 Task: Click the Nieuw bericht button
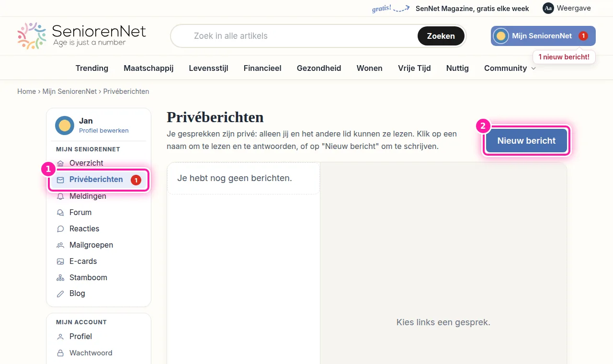point(526,141)
